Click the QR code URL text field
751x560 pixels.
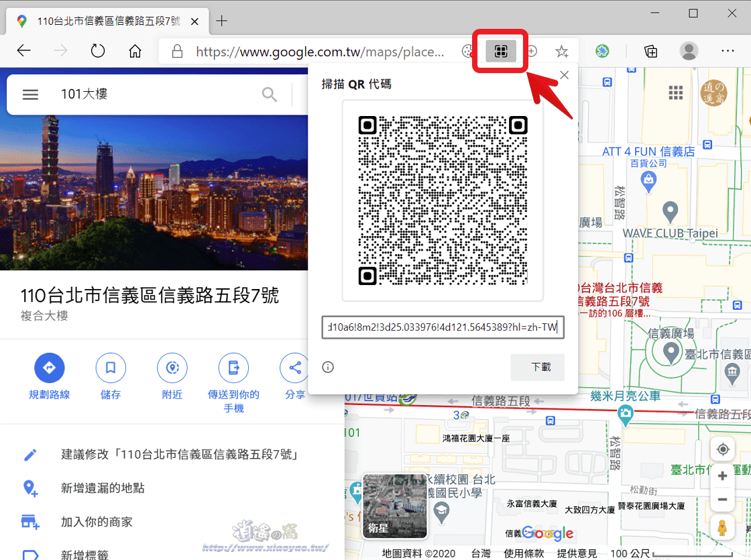[443, 327]
